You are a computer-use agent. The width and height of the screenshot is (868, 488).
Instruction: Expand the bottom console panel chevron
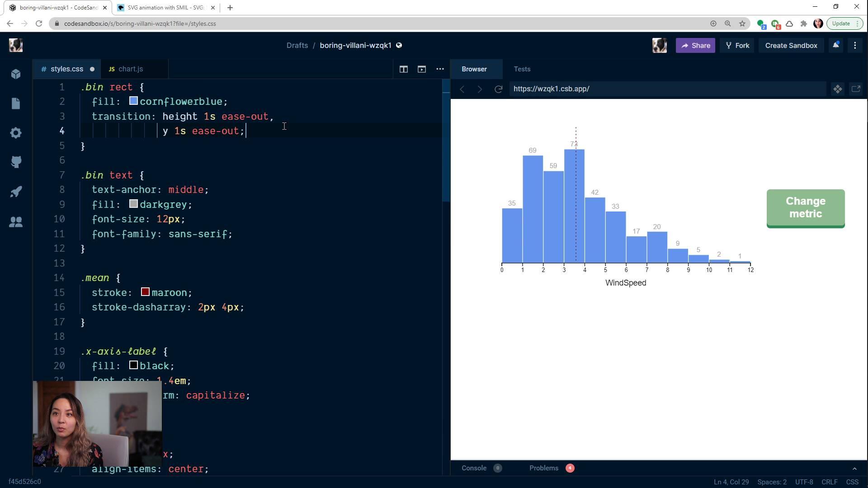point(854,469)
